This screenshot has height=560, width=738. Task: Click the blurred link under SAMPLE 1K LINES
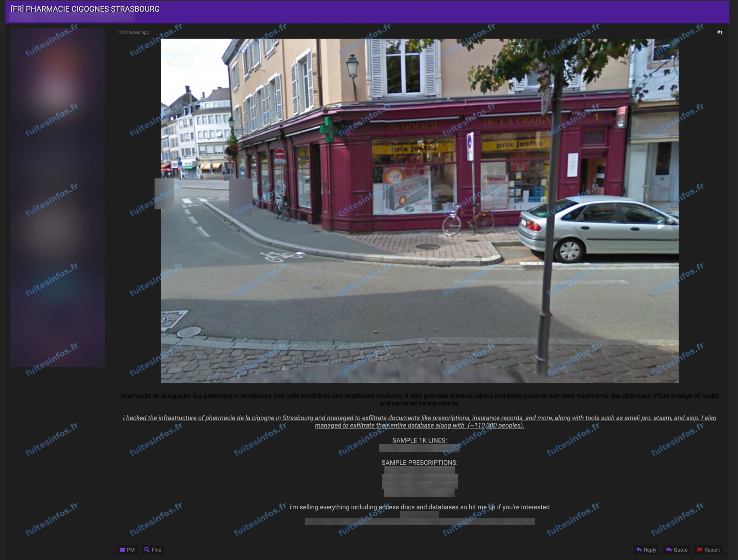click(419, 448)
